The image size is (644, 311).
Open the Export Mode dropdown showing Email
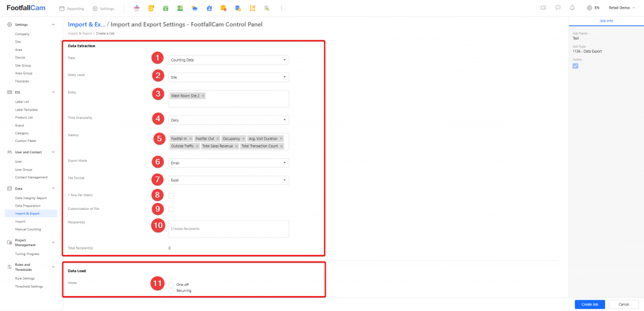[x=228, y=163]
